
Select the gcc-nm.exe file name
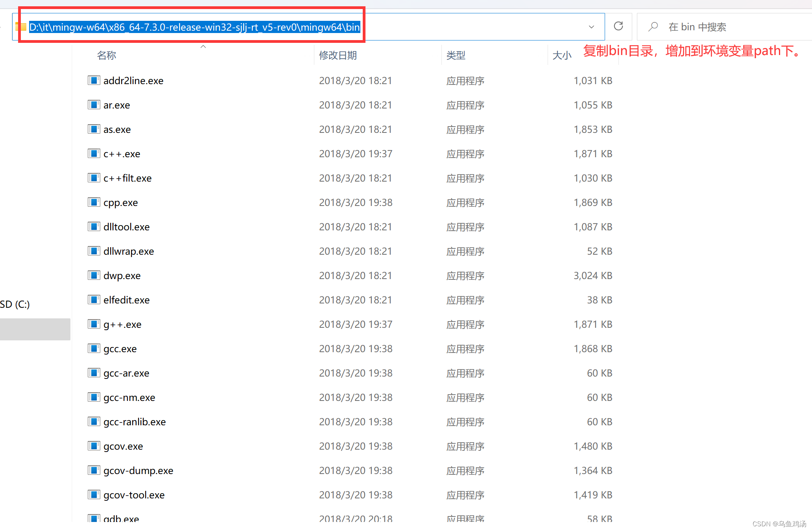(x=129, y=397)
